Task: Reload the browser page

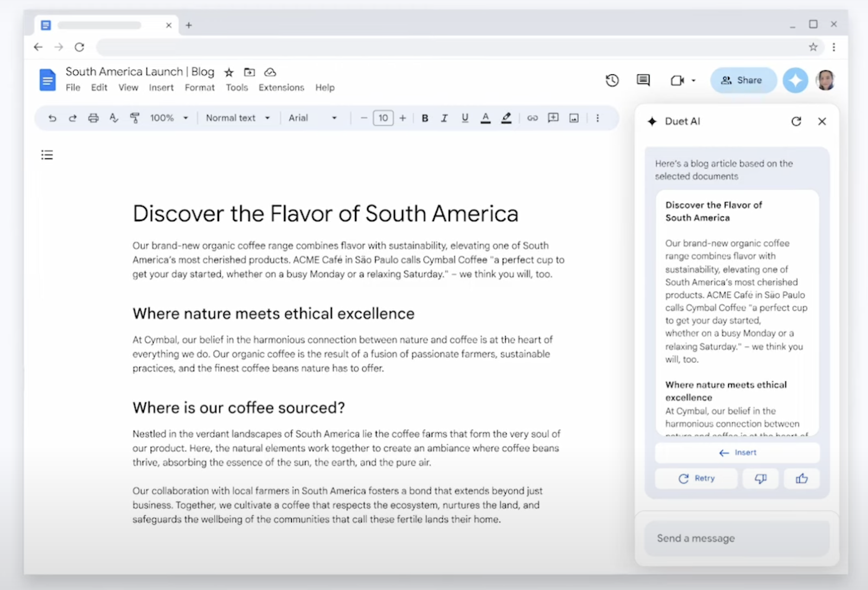Action: (x=79, y=47)
